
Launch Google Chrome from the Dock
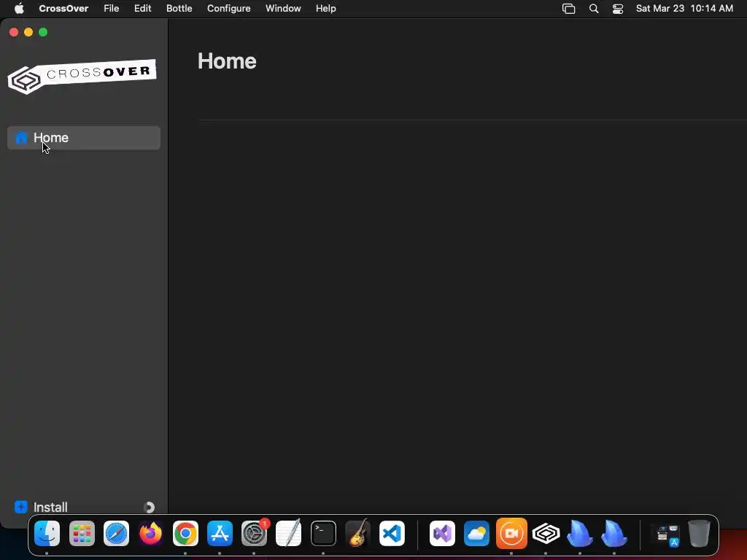pyautogui.click(x=185, y=533)
